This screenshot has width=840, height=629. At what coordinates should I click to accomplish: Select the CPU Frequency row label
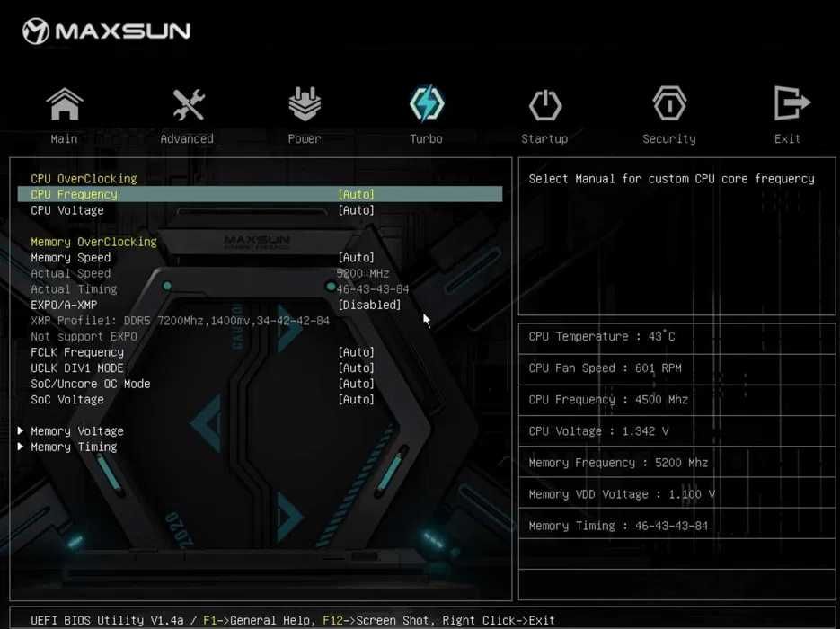point(74,194)
